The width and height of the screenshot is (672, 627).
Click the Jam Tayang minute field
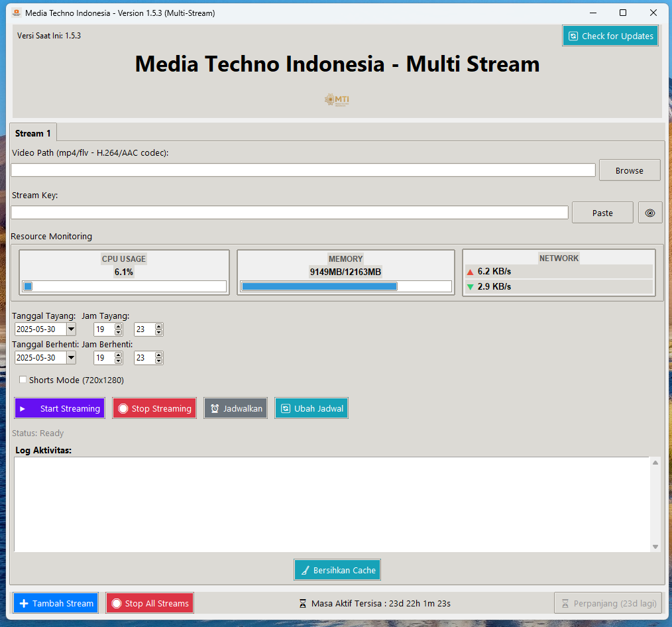[144, 329]
